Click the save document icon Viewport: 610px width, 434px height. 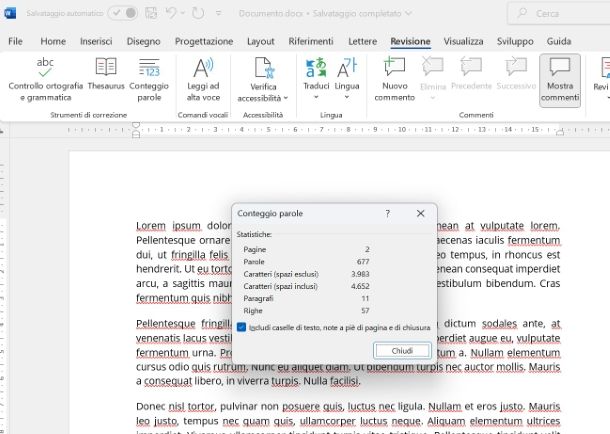(151, 13)
